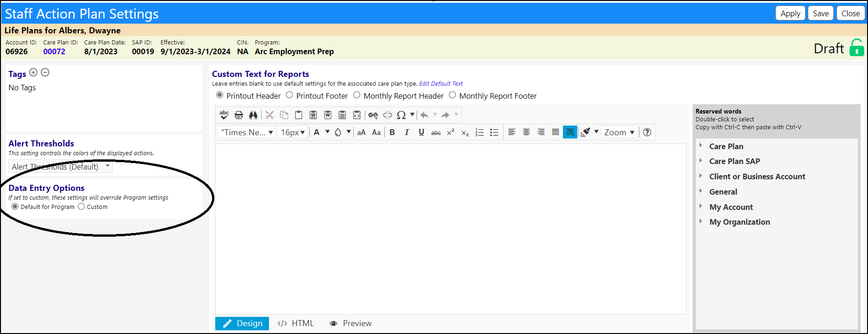Open the font name dropdown
This screenshot has height=334, width=868.
[247, 132]
